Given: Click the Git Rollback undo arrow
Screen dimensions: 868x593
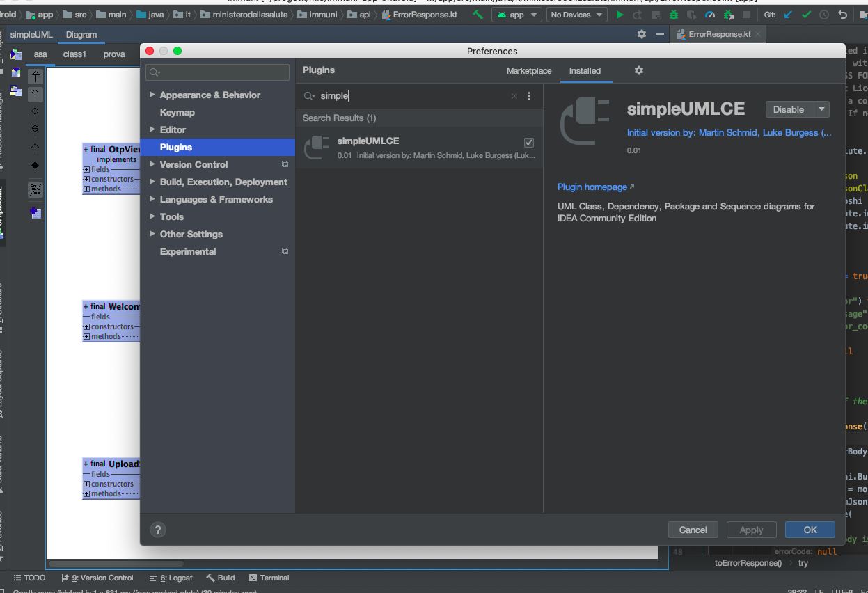Looking at the screenshot, I should [842, 15].
